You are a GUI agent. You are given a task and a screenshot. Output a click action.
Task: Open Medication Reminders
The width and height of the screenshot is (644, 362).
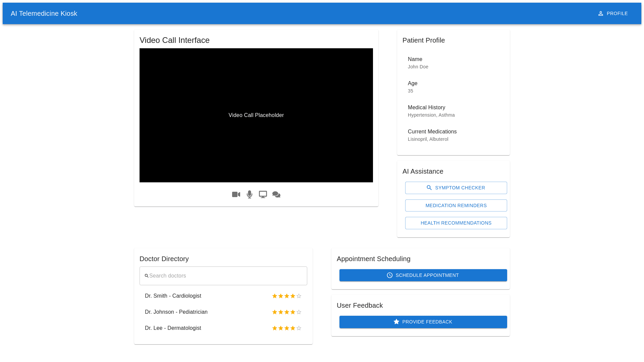click(456, 205)
